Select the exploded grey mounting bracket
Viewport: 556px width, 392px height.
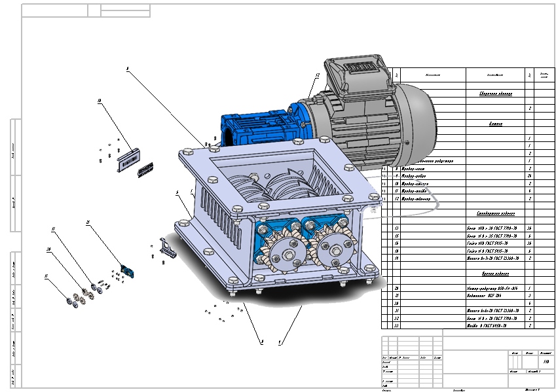click(x=168, y=247)
